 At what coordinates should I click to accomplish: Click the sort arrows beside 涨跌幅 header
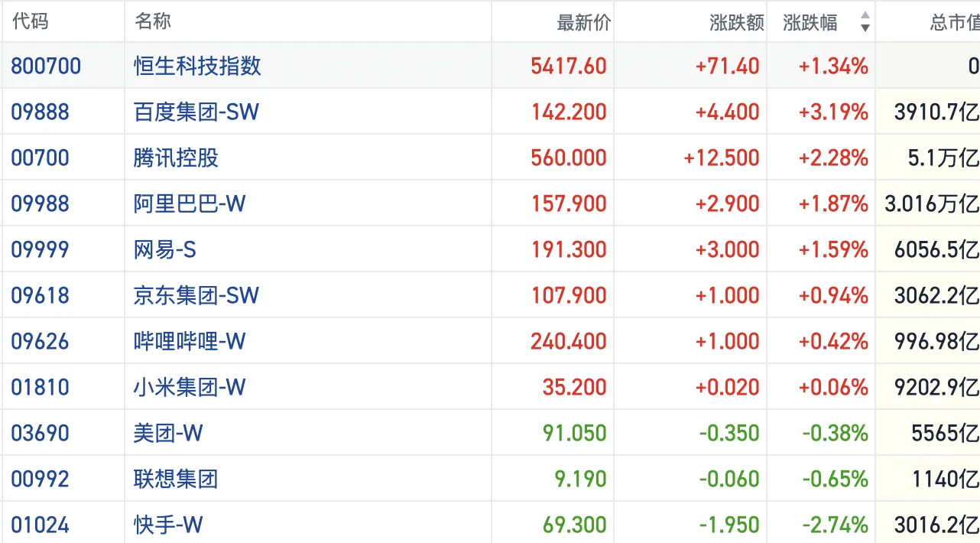click(865, 22)
